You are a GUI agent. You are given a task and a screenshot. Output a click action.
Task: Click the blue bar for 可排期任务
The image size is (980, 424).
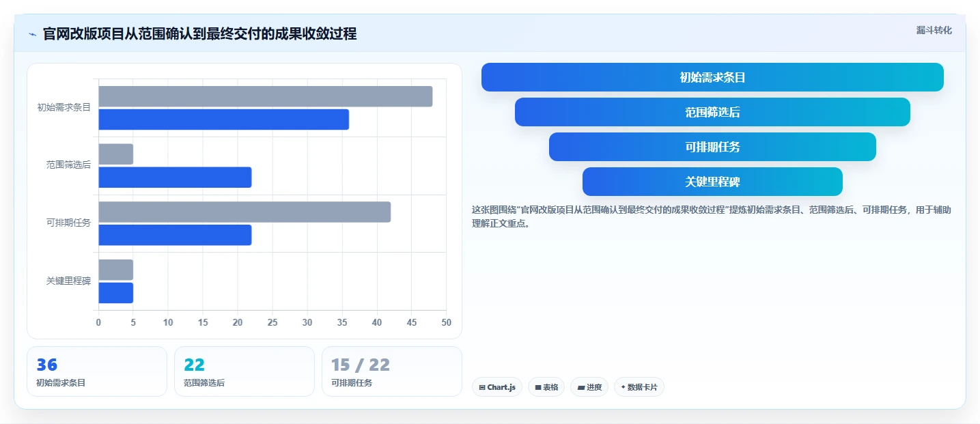176,235
